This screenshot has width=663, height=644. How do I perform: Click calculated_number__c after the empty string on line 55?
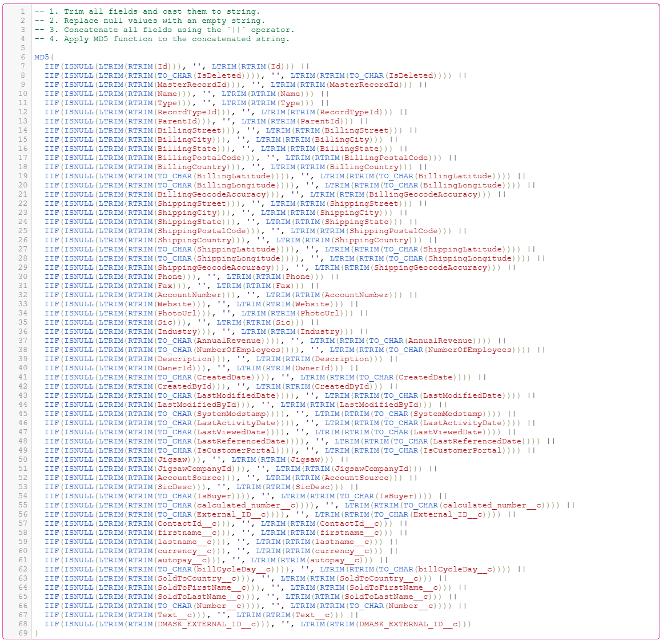tap(492, 505)
